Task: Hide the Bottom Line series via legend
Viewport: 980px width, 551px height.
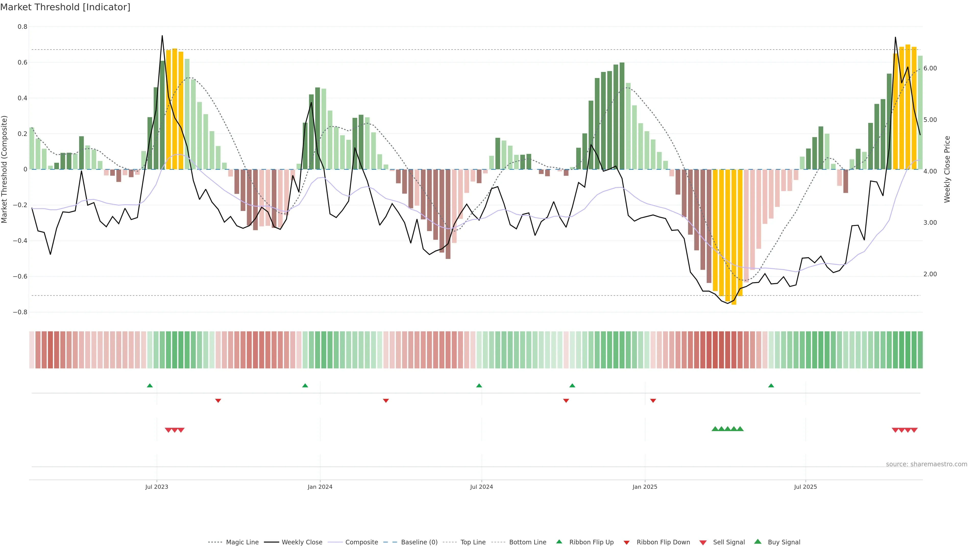Action: [x=527, y=542]
